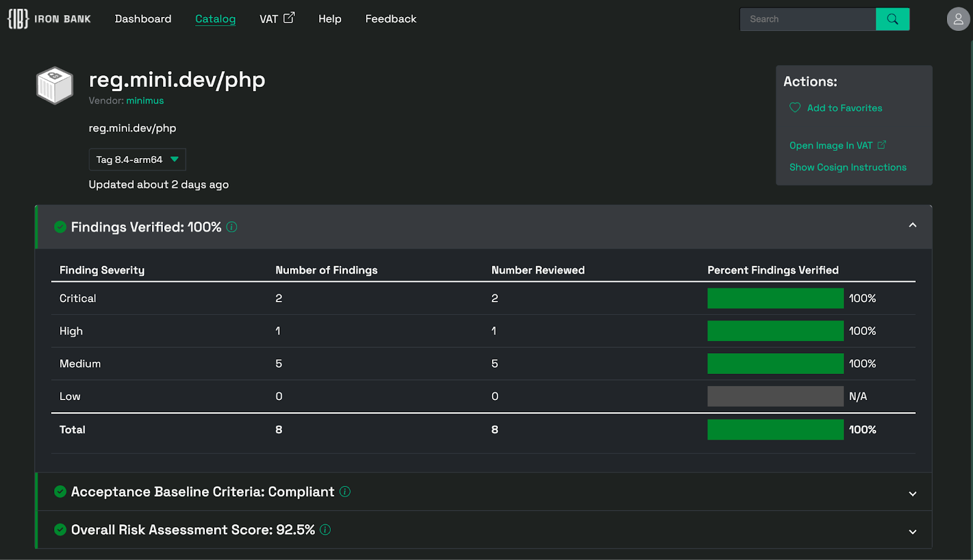Click green check icon of Findings Verified
Image resolution: width=973 pixels, height=560 pixels.
[x=60, y=227]
